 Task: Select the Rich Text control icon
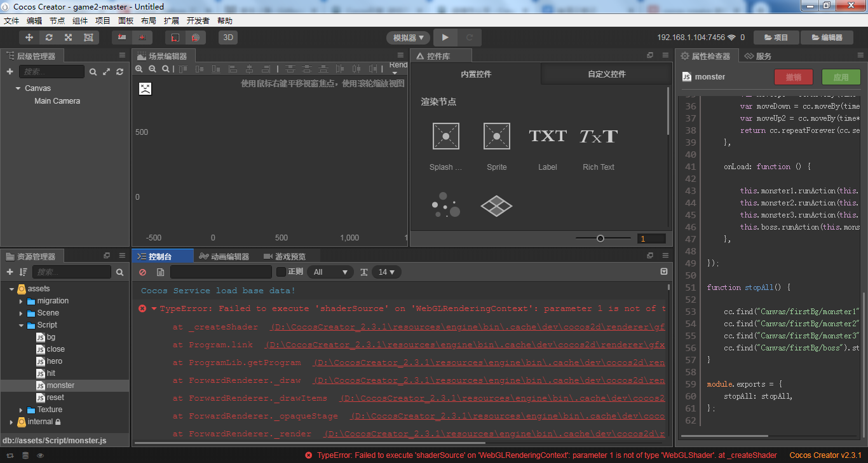point(599,136)
